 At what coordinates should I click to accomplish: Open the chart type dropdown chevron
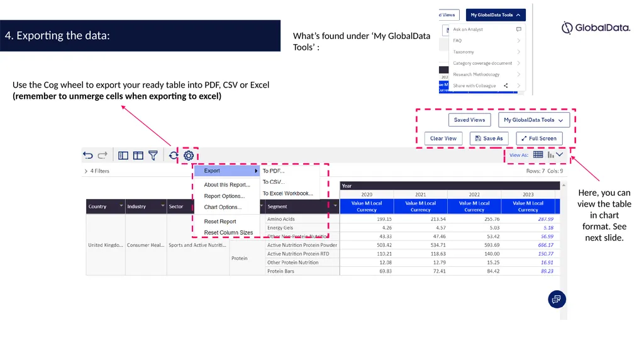click(x=560, y=155)
